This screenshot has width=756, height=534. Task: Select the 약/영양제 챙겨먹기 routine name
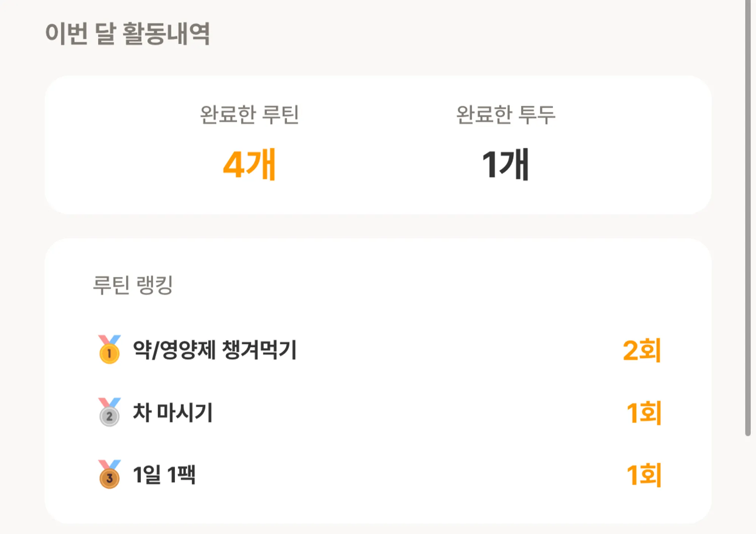click(215, 350)
